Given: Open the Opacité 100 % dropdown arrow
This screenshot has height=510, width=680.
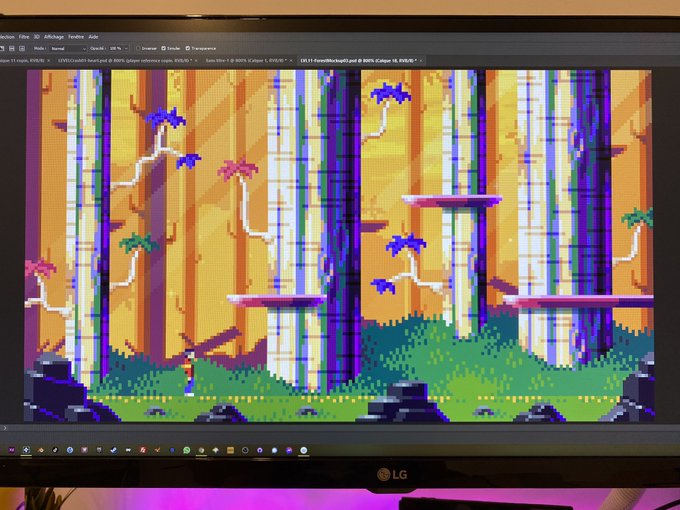Looking at the screenshot, I should point(126,49).
